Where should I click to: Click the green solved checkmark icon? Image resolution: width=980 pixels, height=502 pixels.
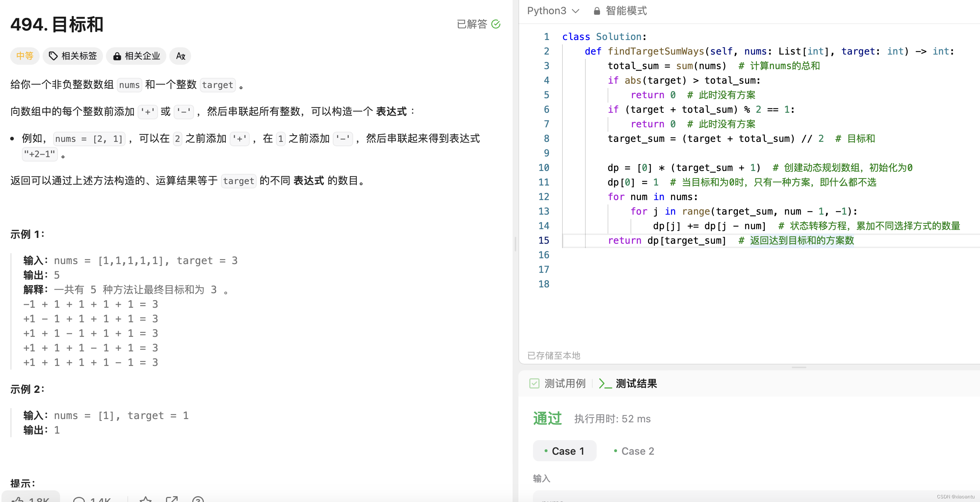[x=496, y=24]
